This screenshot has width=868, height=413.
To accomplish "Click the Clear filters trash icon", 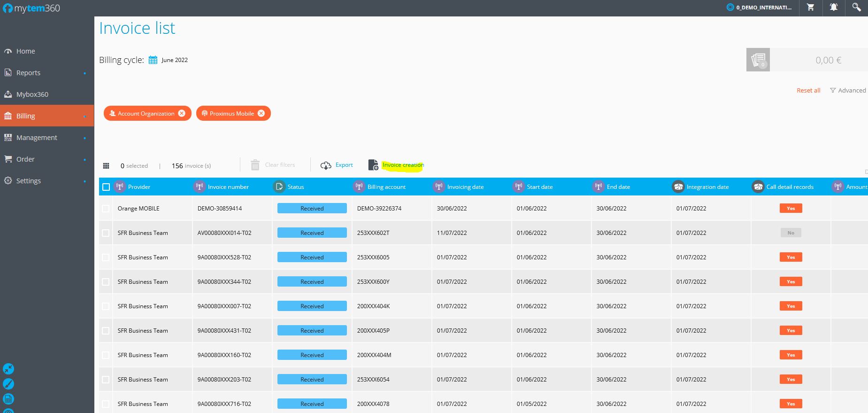I will click(255, 165).
